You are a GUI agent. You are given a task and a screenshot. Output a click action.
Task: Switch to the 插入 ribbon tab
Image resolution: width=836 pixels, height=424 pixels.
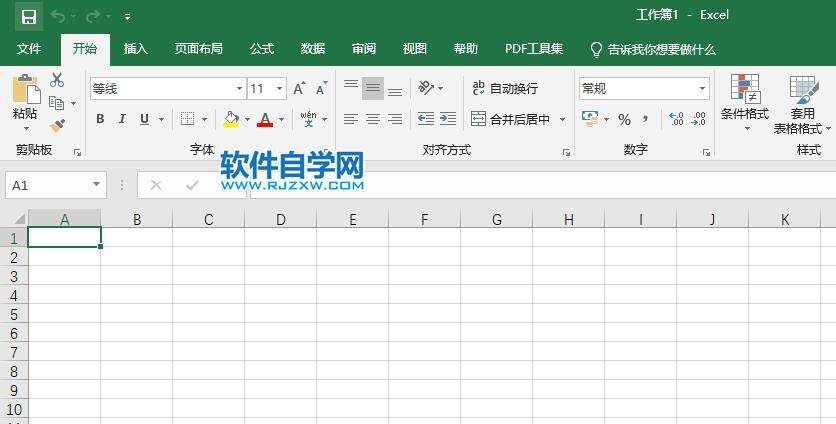click(x=135, y=49)
